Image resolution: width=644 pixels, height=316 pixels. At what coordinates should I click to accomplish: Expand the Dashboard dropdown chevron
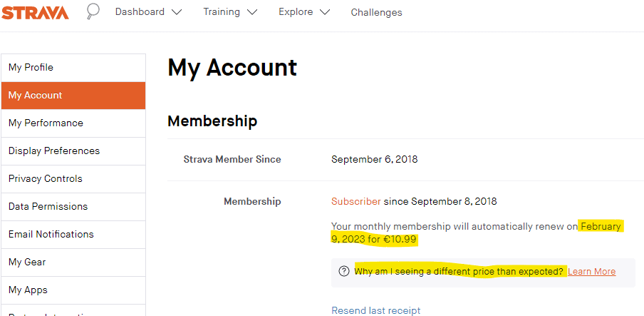177,12
